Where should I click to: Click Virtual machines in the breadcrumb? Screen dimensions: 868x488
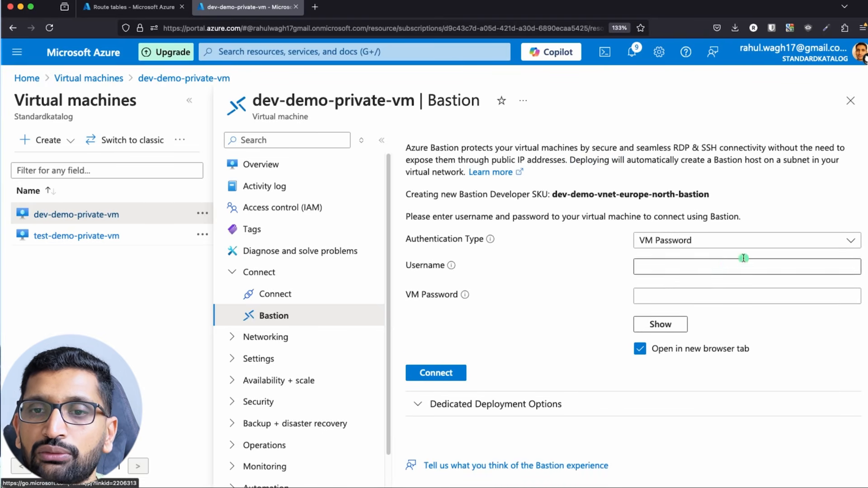click(x=89, y=78)
